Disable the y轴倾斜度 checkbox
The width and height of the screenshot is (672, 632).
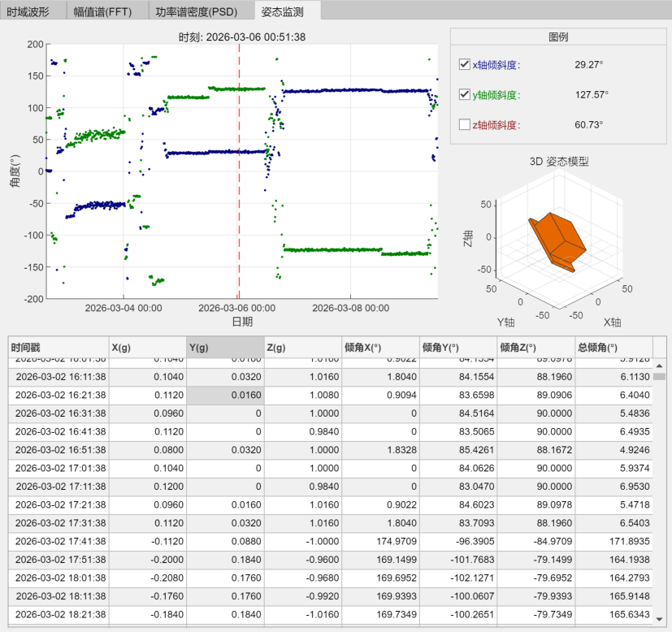(x=464, y=94)
